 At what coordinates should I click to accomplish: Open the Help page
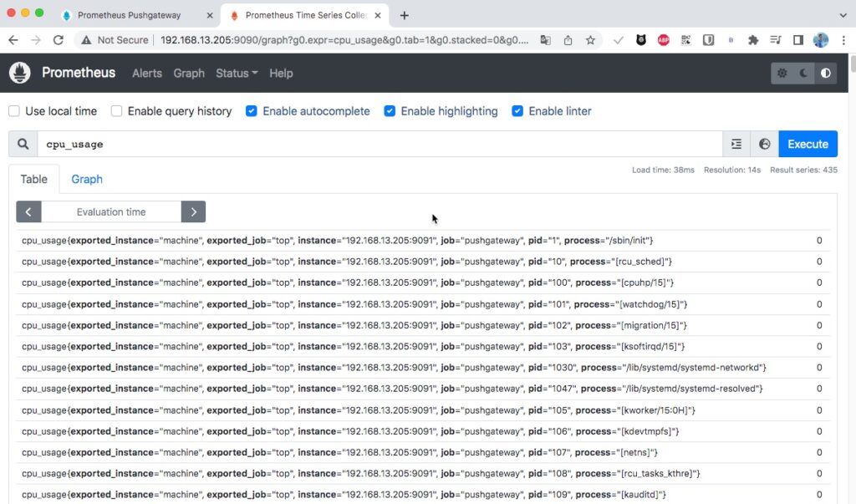click(281, 74)
